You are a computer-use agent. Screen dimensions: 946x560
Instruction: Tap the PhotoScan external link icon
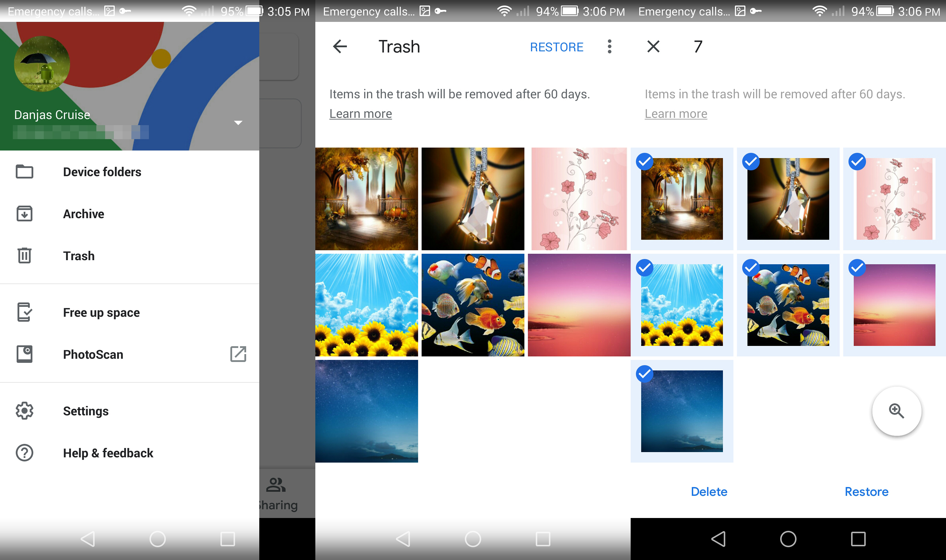click(239, 355)
